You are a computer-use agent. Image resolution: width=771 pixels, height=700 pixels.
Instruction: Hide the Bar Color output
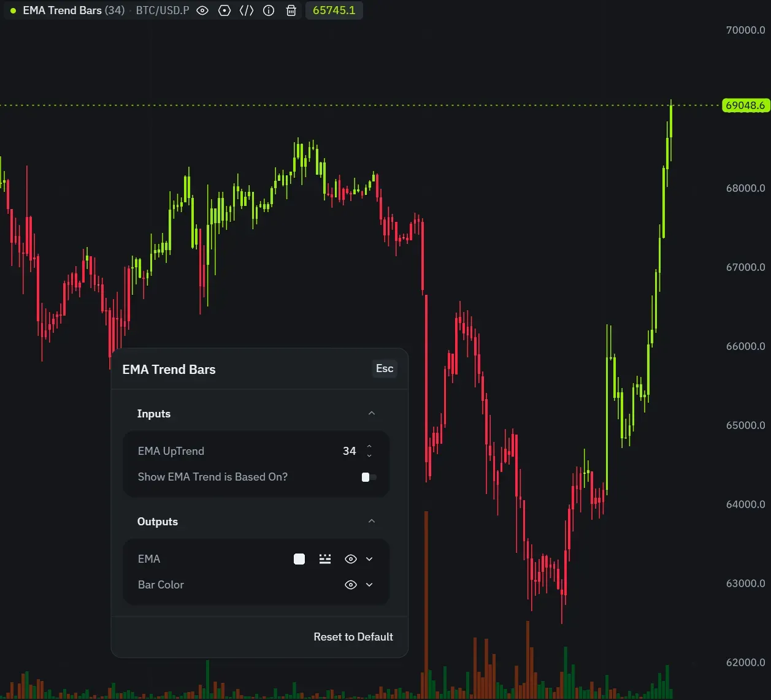point(350,585)
